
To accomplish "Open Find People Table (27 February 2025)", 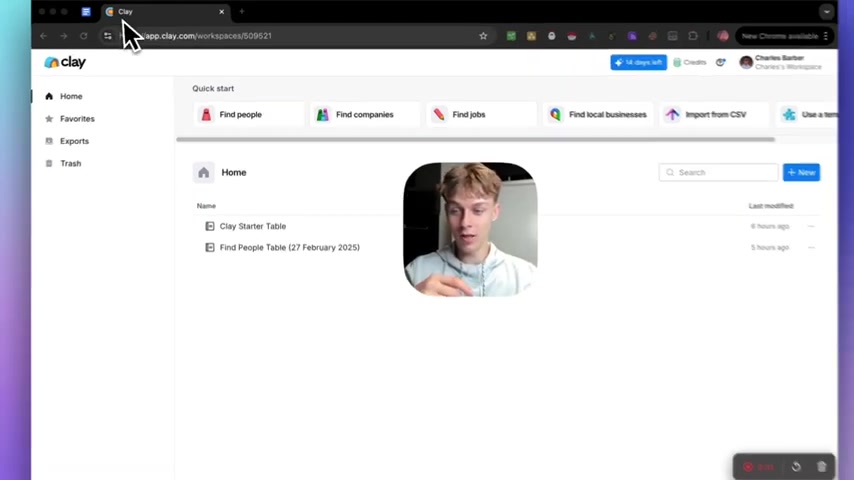I will point(507,247).
